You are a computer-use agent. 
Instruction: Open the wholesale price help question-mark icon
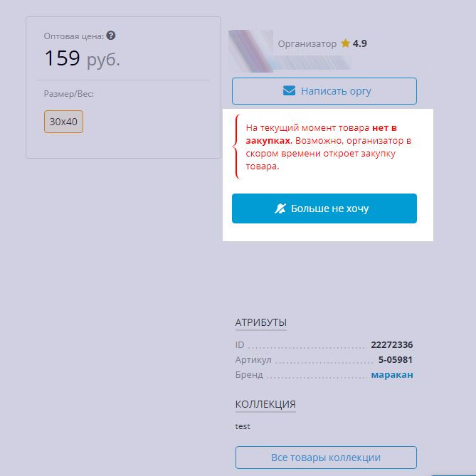(x=111, y=36)
